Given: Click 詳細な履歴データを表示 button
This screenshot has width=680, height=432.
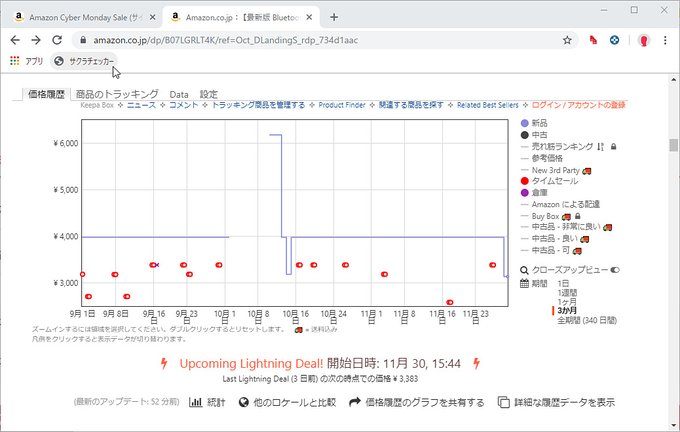Looking at the screenshot, I should [x=556, y=403].
